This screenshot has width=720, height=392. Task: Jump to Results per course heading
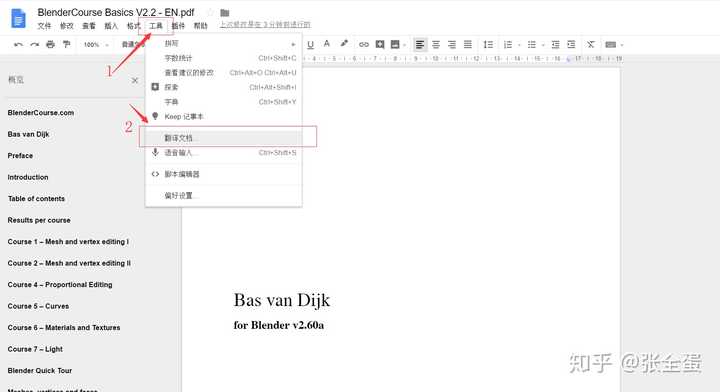click(x=39, y=220)
